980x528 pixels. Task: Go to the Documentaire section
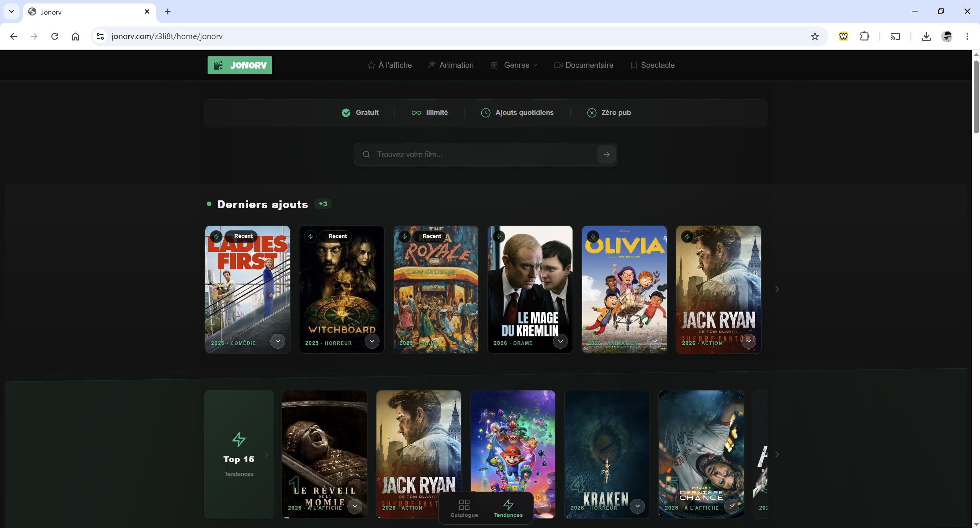coord(584,65)
